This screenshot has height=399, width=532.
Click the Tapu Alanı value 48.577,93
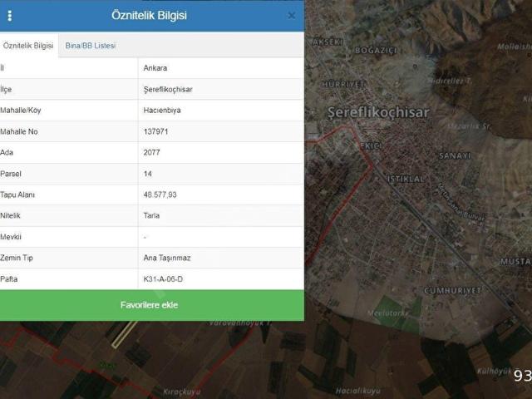[x=160, y=195]
